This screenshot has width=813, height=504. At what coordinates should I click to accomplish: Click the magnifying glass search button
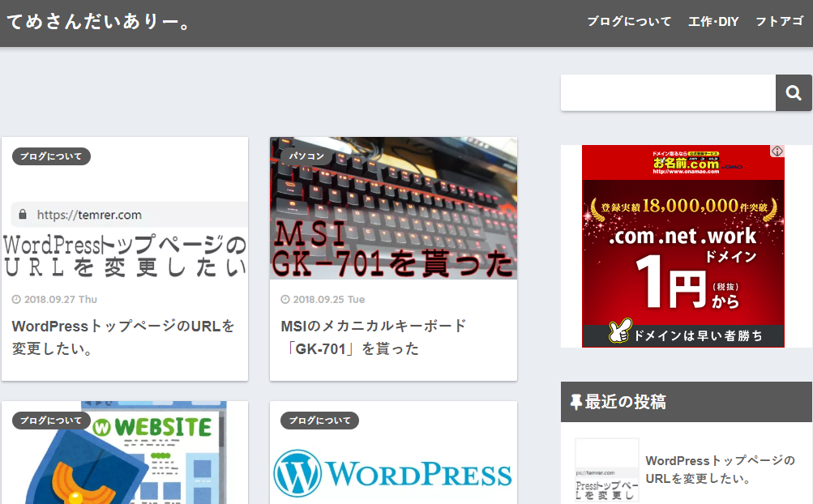pos(794,93)
